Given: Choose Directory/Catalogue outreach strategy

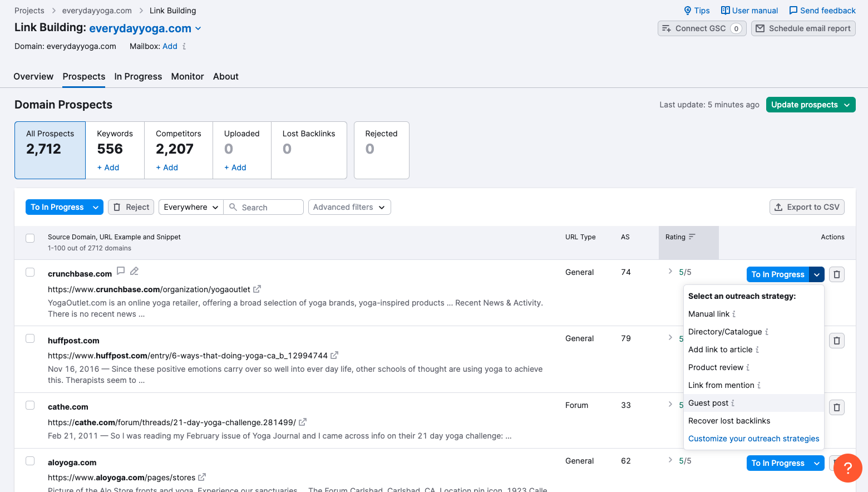Looking at the screenshot, I should pyautogui.click(x=753, y=332).
